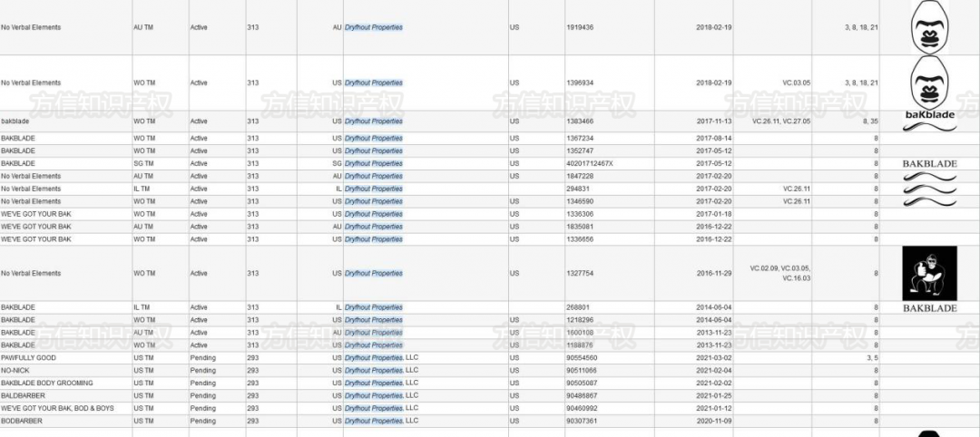Open gorilla face image in row 1396934
This screenshot has height=437, width=980.
(929, 83)
